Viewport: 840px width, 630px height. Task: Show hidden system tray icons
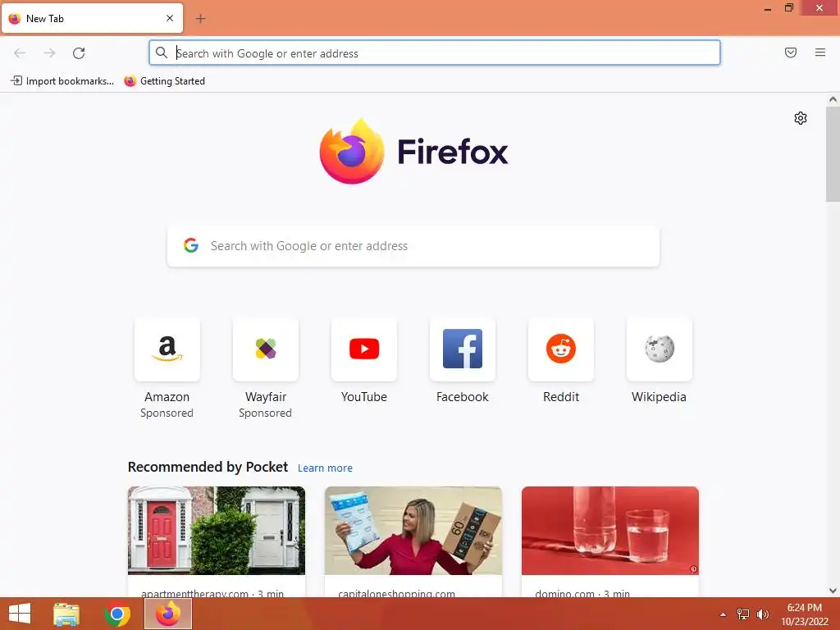pyautogui.click(x=723, y=614)
